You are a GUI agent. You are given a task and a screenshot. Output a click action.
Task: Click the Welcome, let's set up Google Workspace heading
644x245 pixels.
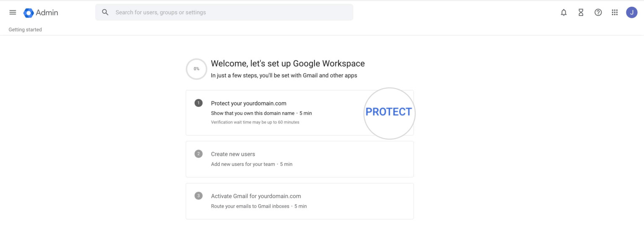(x=288, y=63)
